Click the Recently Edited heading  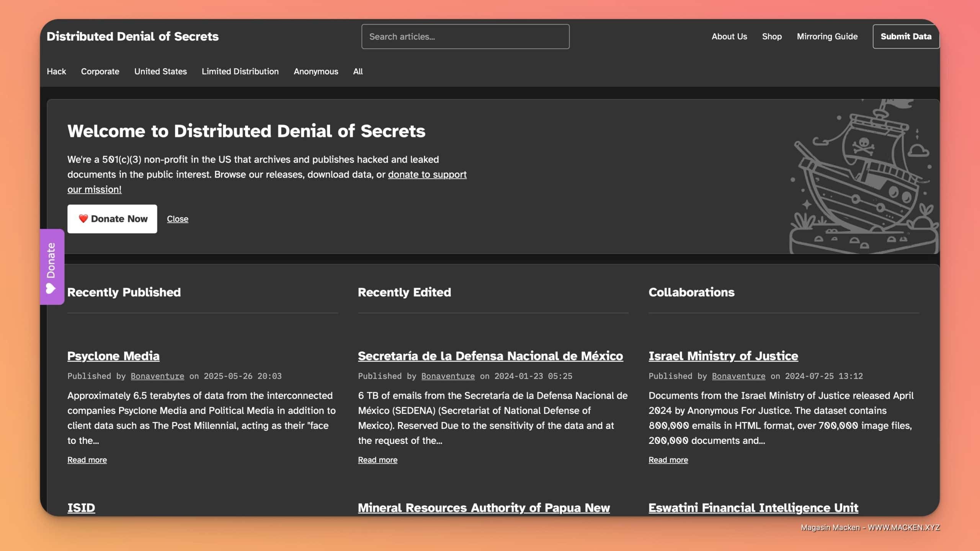[404, 292]
